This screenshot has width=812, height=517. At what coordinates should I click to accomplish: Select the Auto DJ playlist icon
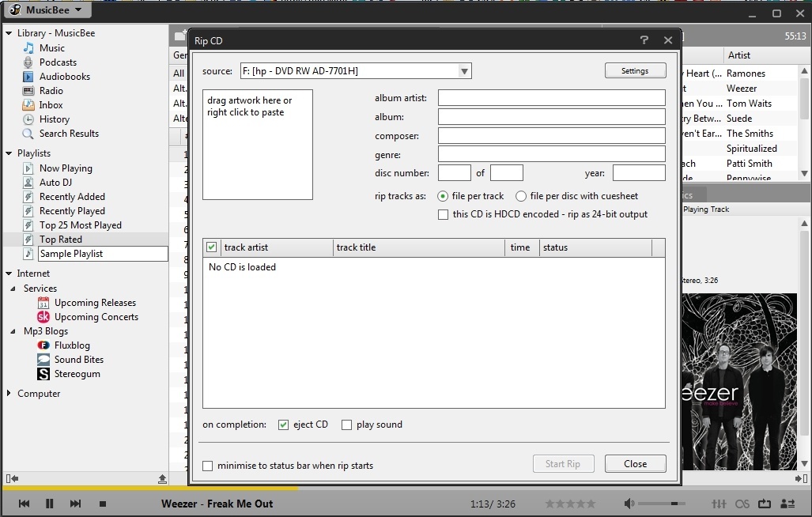pos(28,182)
